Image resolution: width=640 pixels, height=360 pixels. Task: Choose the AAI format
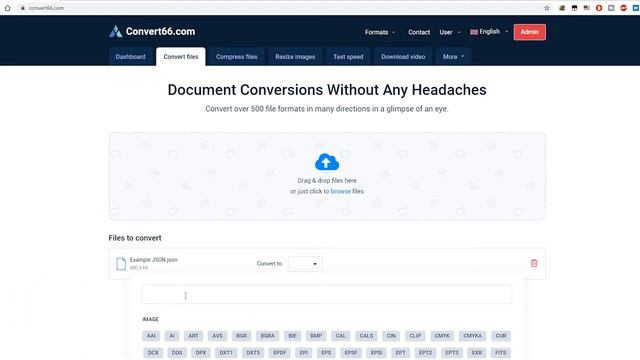click(x=151, y=336)
